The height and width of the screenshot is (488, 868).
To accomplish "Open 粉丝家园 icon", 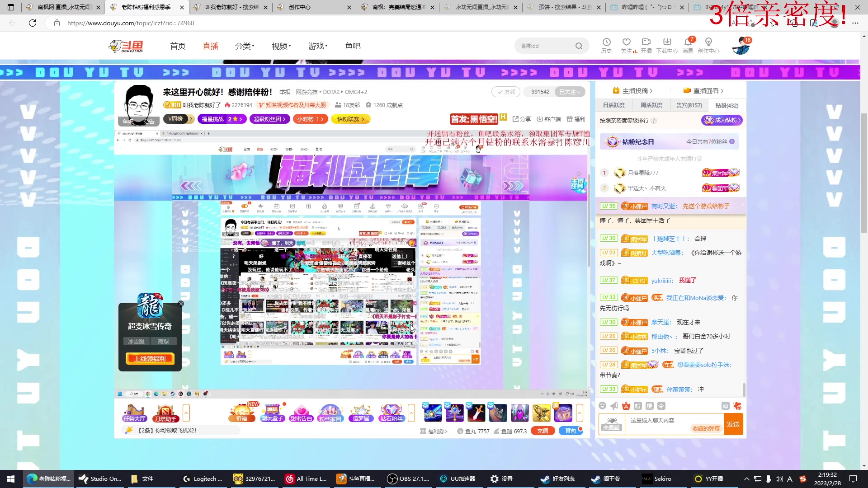I will [330, 413].
